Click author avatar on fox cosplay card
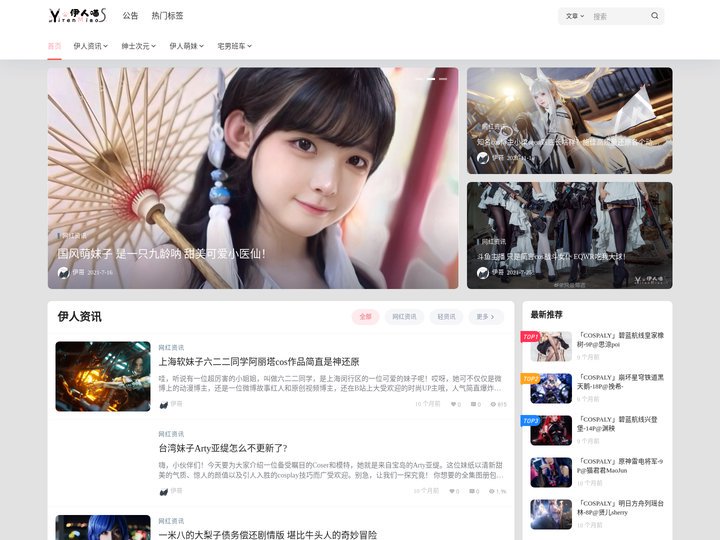The image size is (720, 540). click(x=483, y=158)
